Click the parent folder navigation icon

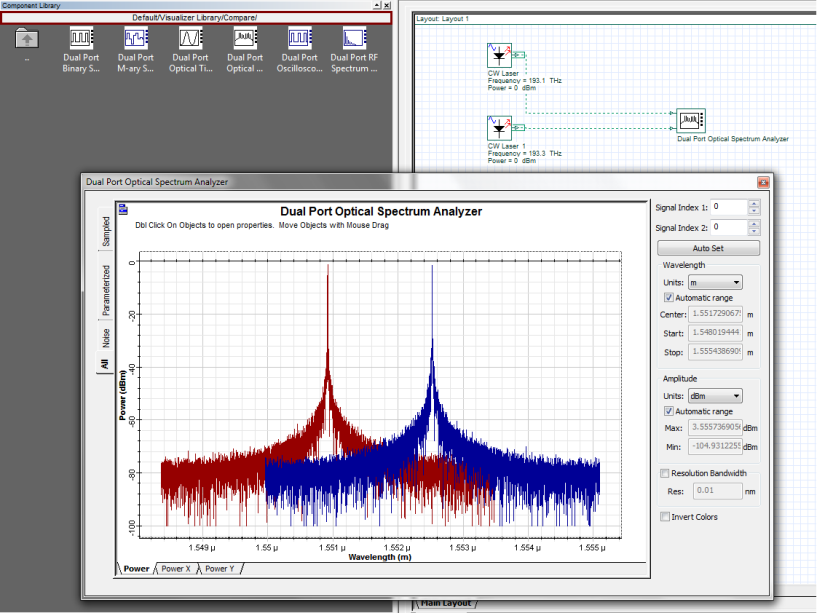26,41
